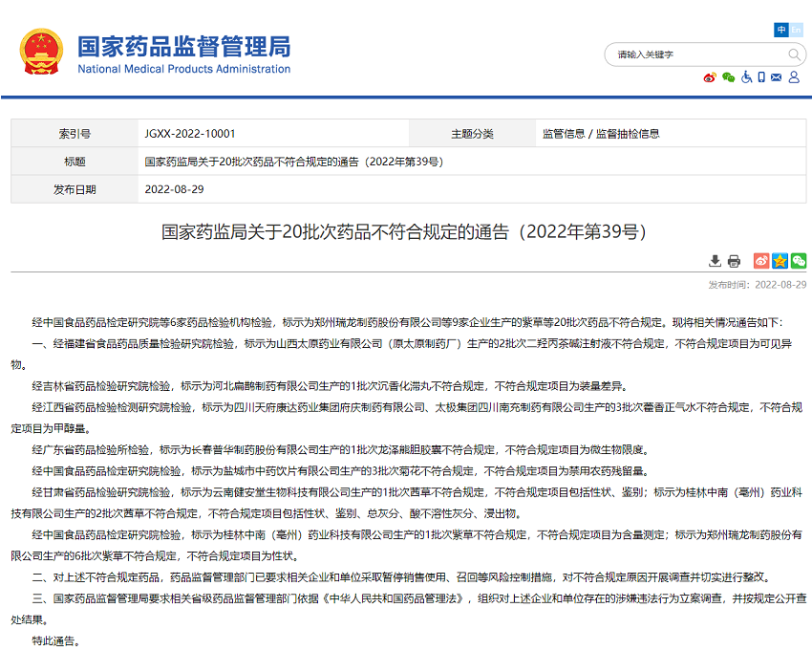812x651 pixels.
Task: Download the notice with the download icon
Action: [715, 261]
